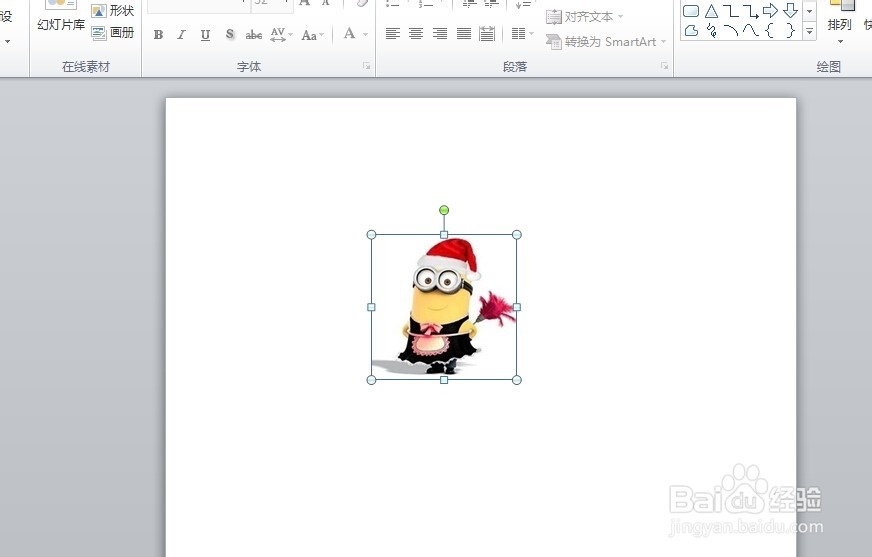The image size is (872, 557).
Task: Open font dialog launcher
Action: (x=366, y=66)
